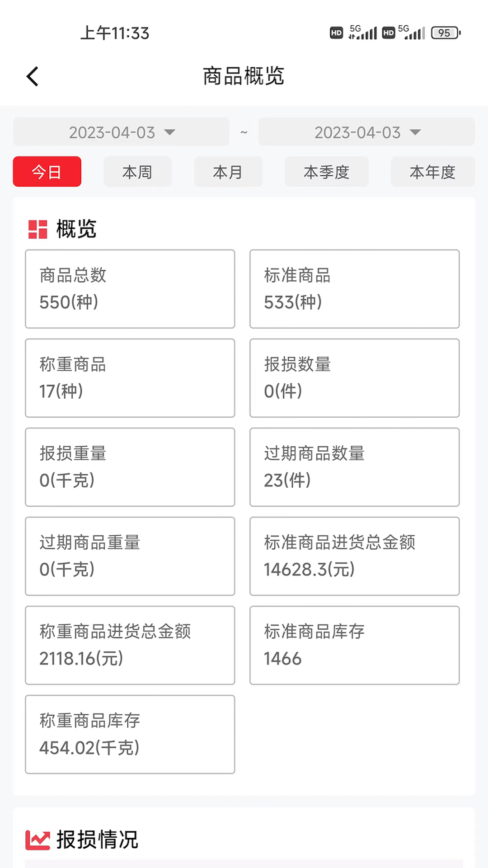This screenshot has height=868, width=488.
Task: Open the end date dropdown
Action: [366, 132]
